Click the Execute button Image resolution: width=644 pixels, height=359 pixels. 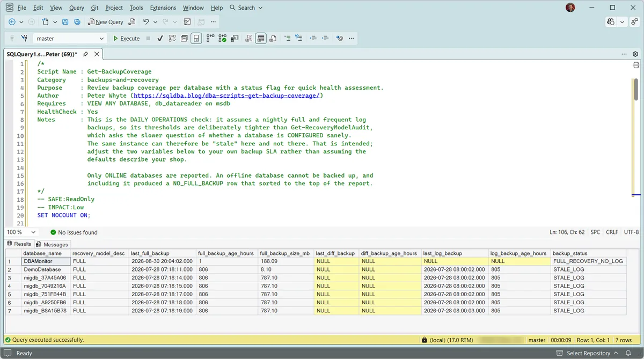point(126,39)
